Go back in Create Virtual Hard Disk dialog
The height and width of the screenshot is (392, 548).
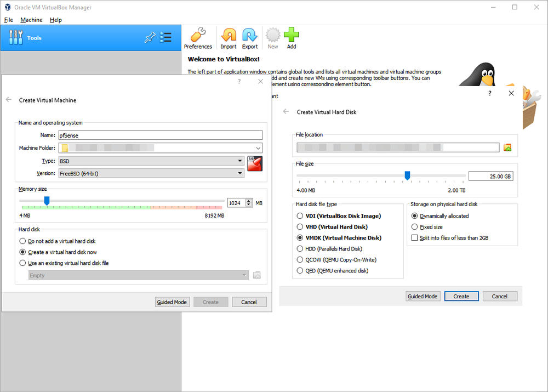[x=286, y=111]
